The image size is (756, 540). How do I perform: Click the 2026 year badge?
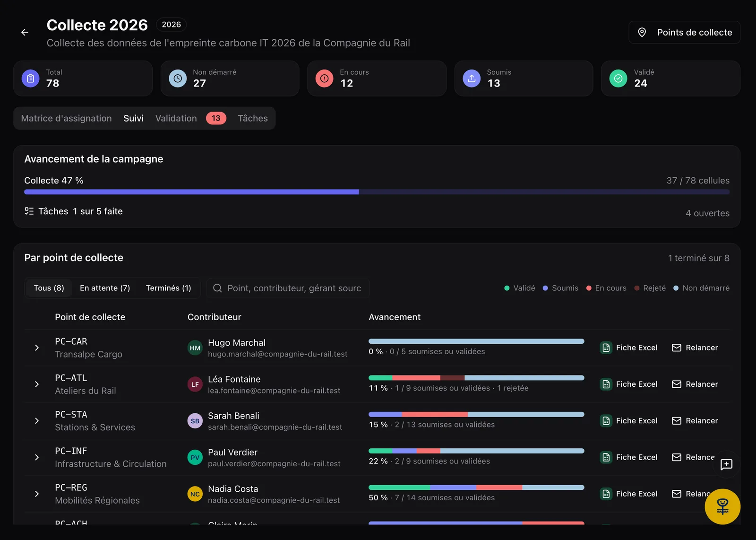coord(172,25)
